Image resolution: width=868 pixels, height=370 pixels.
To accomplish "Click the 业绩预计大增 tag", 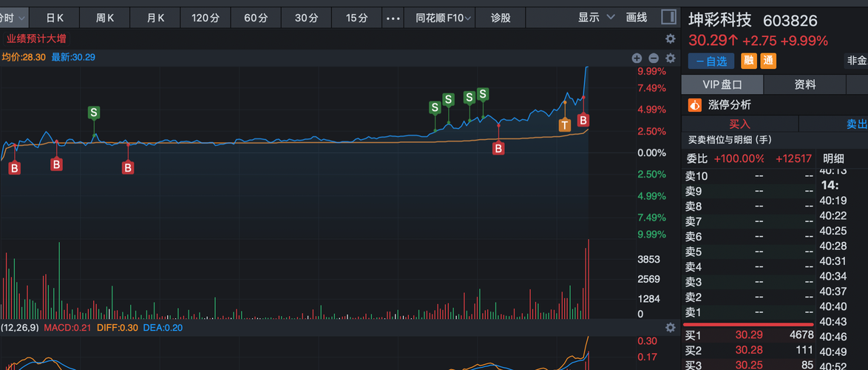I will (x=36, y=39).
